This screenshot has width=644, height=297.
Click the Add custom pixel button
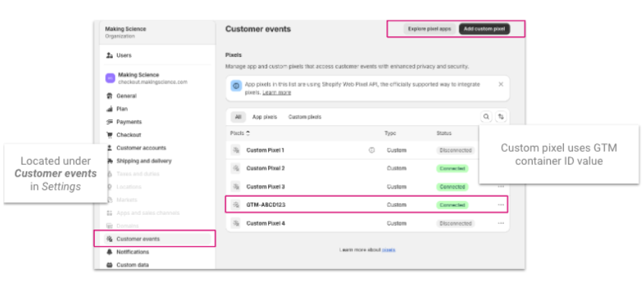point(484,29)
